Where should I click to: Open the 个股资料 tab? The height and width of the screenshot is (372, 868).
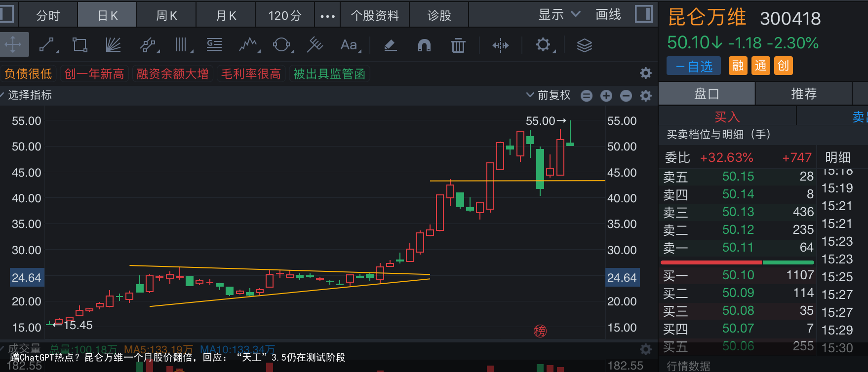point(375,15)
